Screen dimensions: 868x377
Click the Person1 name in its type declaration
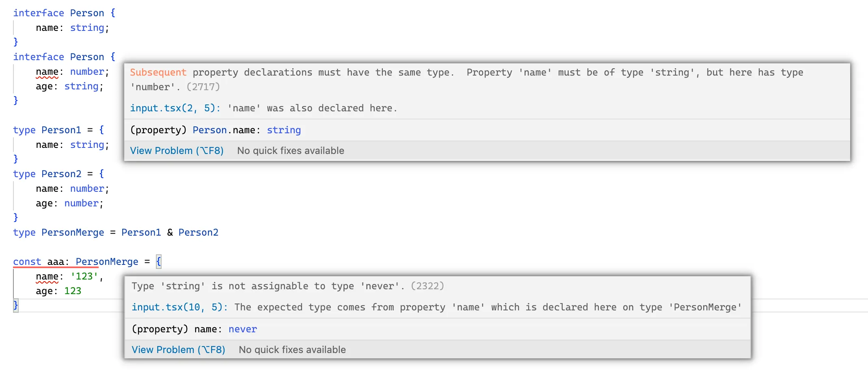coord(61,130)
